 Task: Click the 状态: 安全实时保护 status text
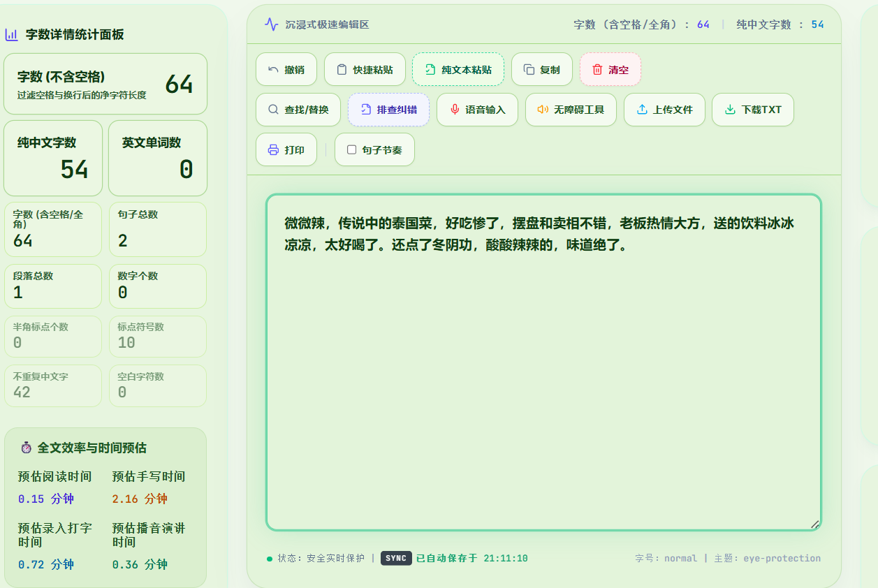(321, 558)
